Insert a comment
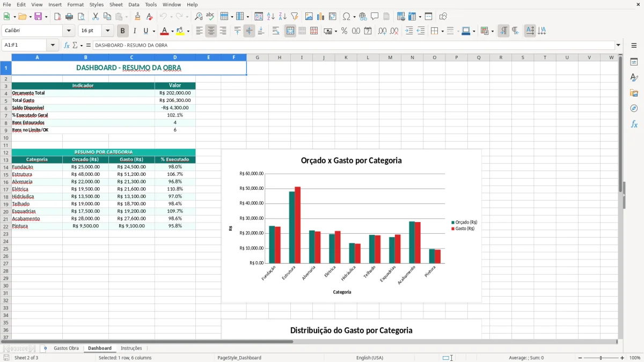This screenshot has width=644, height=362. tap(375, 17)
